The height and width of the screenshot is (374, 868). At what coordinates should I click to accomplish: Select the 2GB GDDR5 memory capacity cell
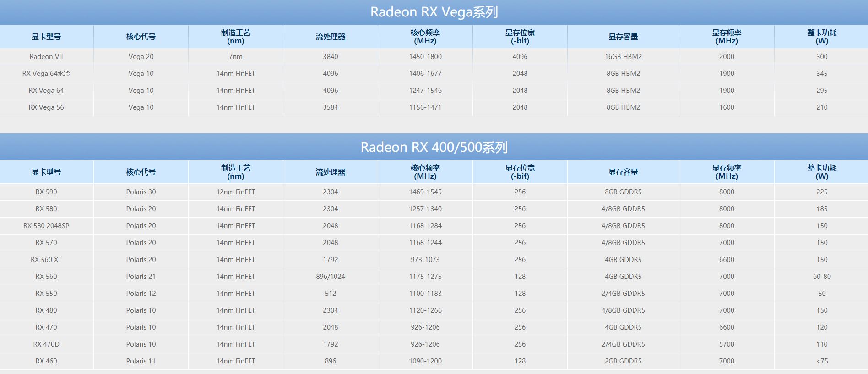[623, 361]
